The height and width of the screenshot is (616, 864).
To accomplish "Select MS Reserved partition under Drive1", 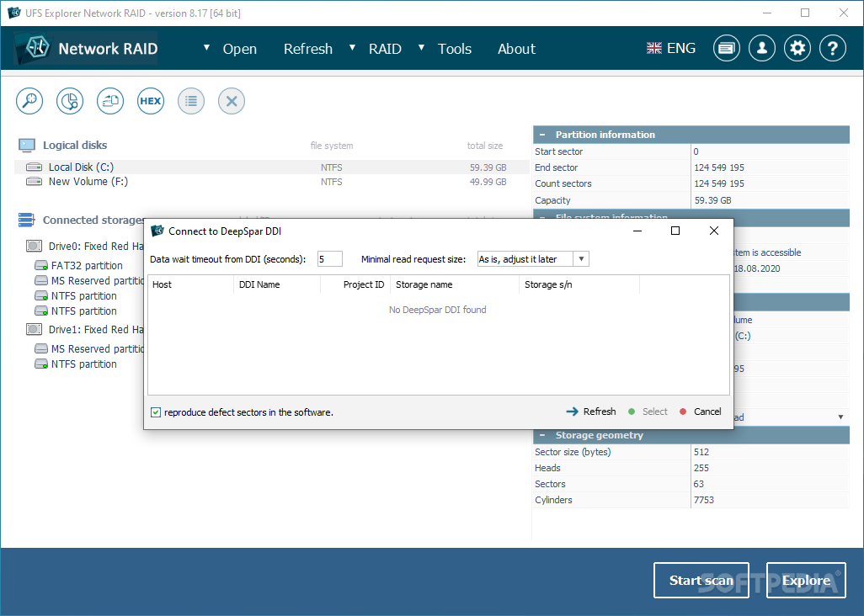I will point(98,349).
